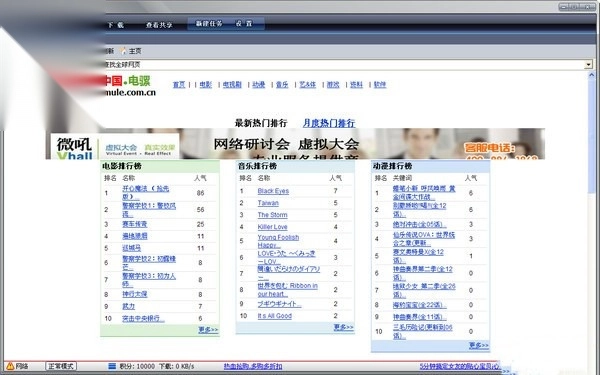This screenshot has height=375, width=600.
Task: Click 更多>> in 电影排行榜
Action: tap(208, 329)
